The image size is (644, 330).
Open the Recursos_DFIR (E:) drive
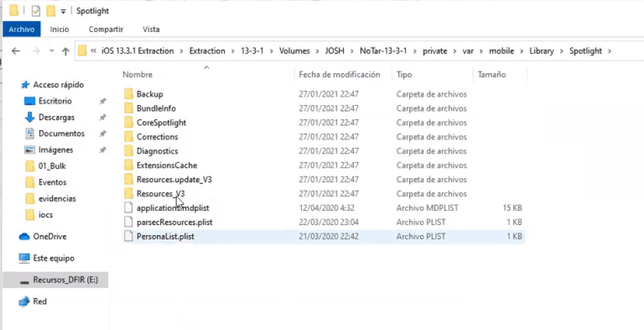point(65,280)
